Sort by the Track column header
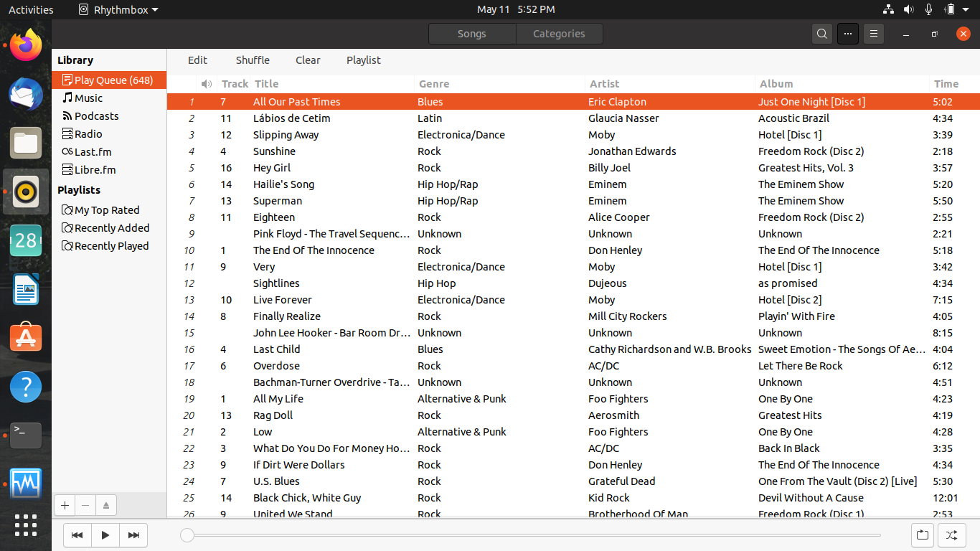 coord(235,84)
